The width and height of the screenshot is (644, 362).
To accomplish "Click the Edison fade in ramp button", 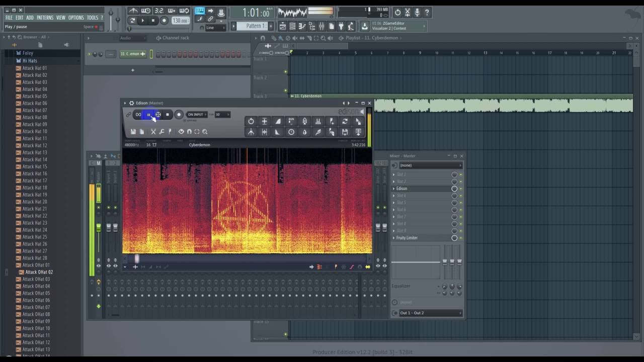I will tap(278, 121).
